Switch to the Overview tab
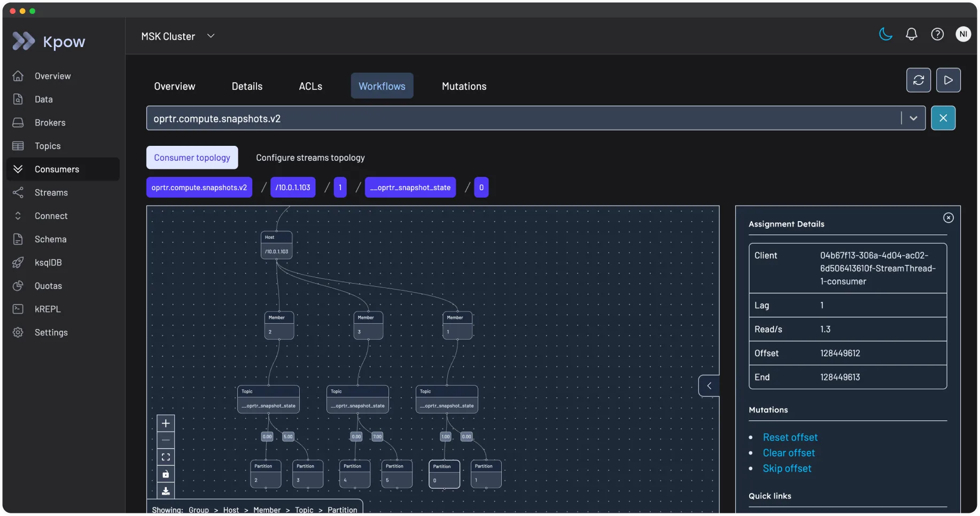Viewport: 980px width, 516px height. [175, 86]
